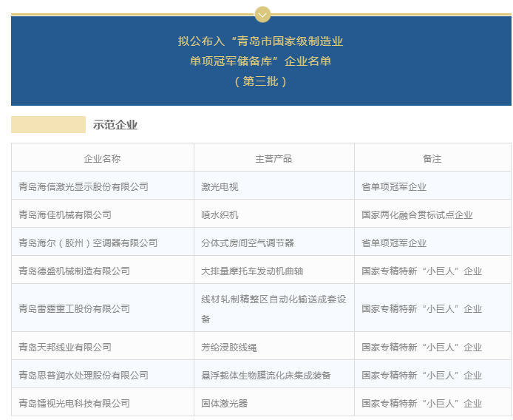Image resolution: width=513 pixels, height=420 pixels.
Task: Click the gold circular chevron-down icon
Action: coord(262,14)
